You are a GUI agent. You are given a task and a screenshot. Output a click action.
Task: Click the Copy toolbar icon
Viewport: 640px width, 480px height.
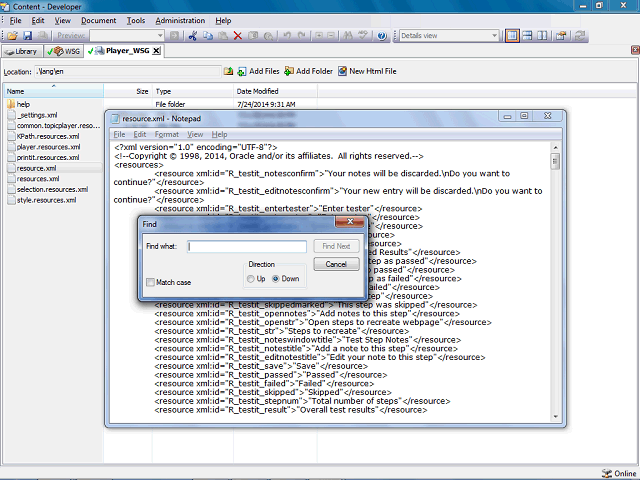(208, 36)
